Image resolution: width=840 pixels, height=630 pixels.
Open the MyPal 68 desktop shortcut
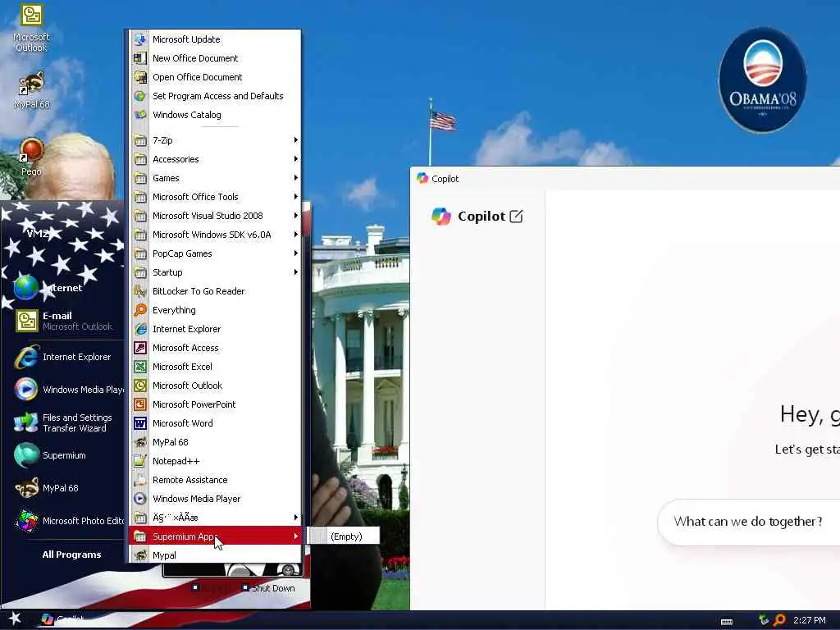(x=32, y=89)
